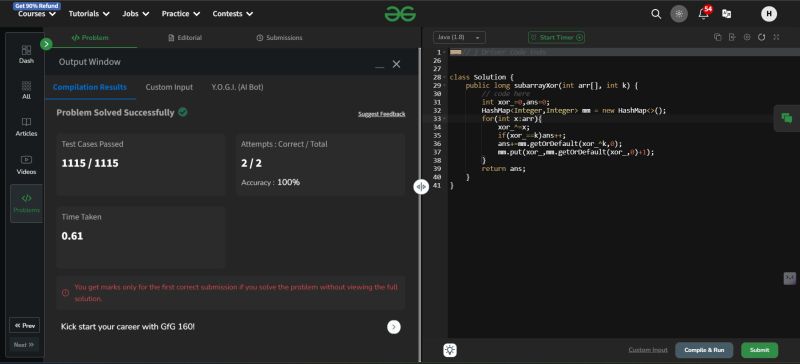This screenshot has height=364, width=800.
Task: Open the chat bubble icon on right edge
Action: pyautogui.click(x=787, y=118)
